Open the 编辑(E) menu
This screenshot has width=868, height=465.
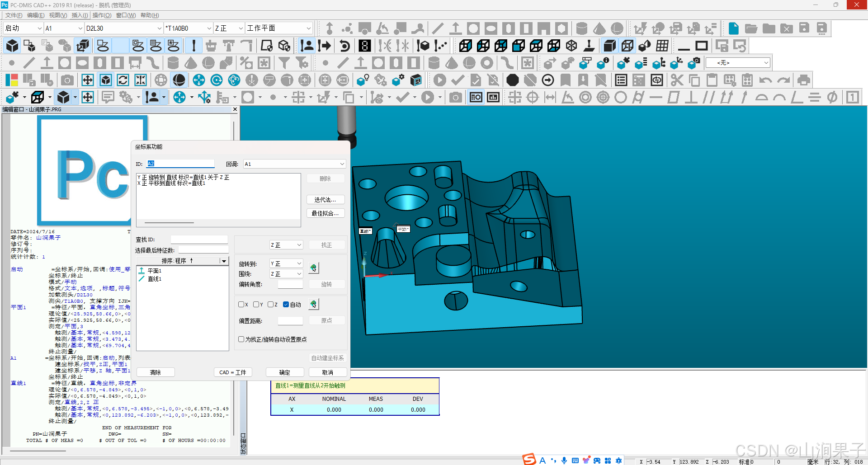[36, 15]
